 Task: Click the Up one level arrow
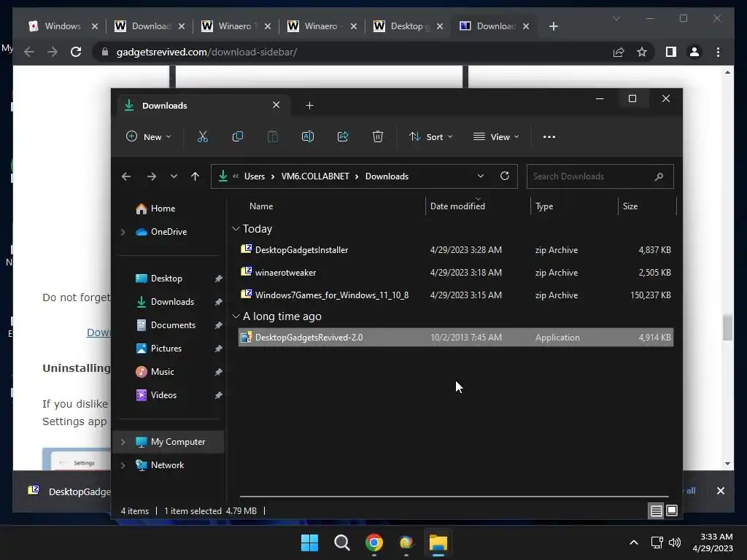[x=195, y=176]
